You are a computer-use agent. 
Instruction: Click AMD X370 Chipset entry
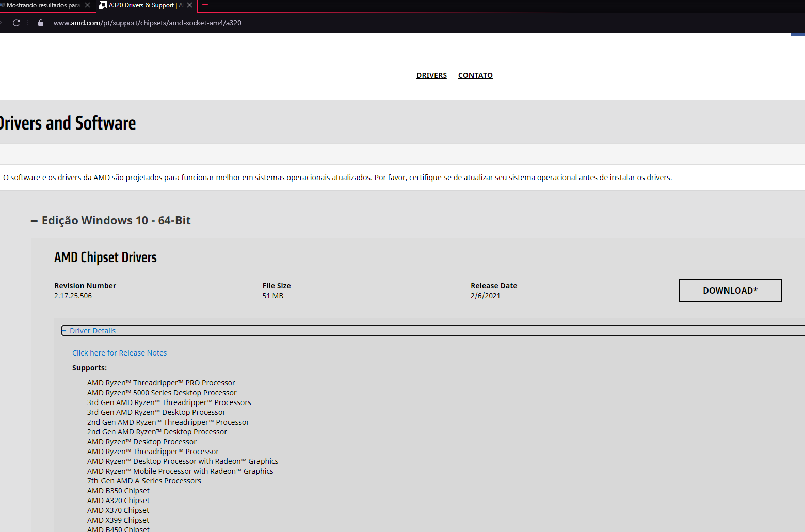tap(118, 510)
